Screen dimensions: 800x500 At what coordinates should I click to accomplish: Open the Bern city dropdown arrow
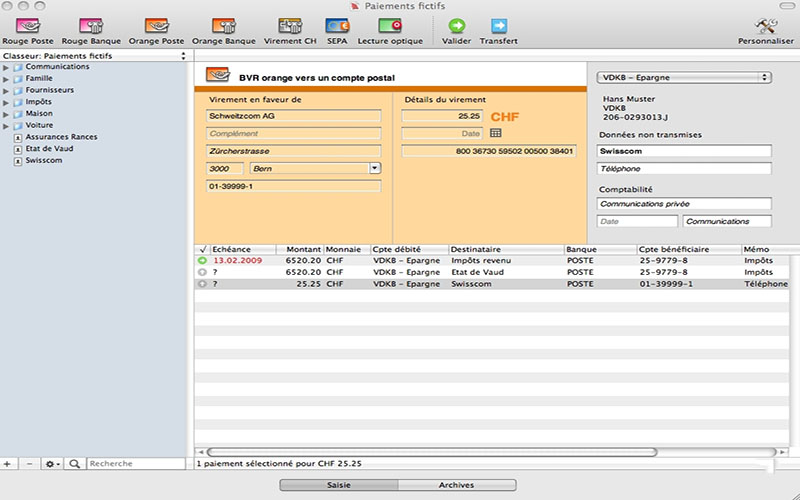coord(375,168)
